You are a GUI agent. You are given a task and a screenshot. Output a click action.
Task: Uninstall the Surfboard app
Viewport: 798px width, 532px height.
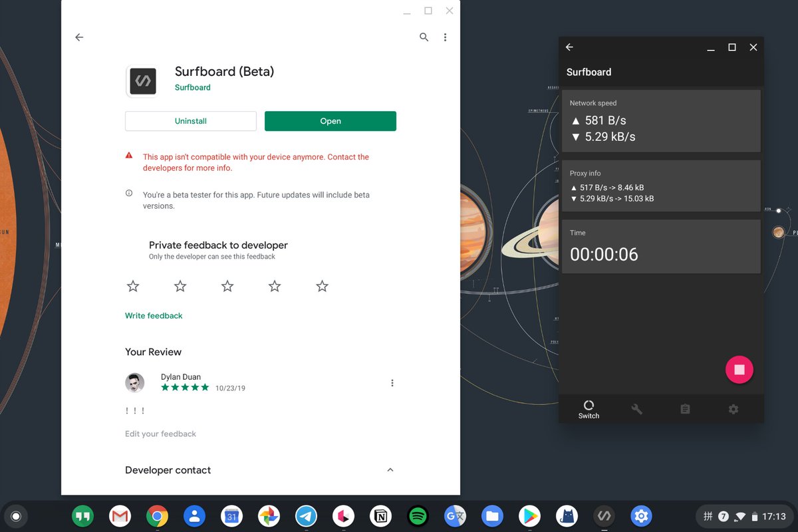point(191,121)
